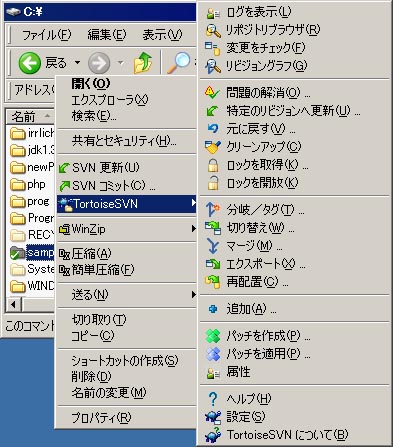Open リポジトリブラウザ magnifier icon
The image size is (393, 447).
[x=213, y=31]
